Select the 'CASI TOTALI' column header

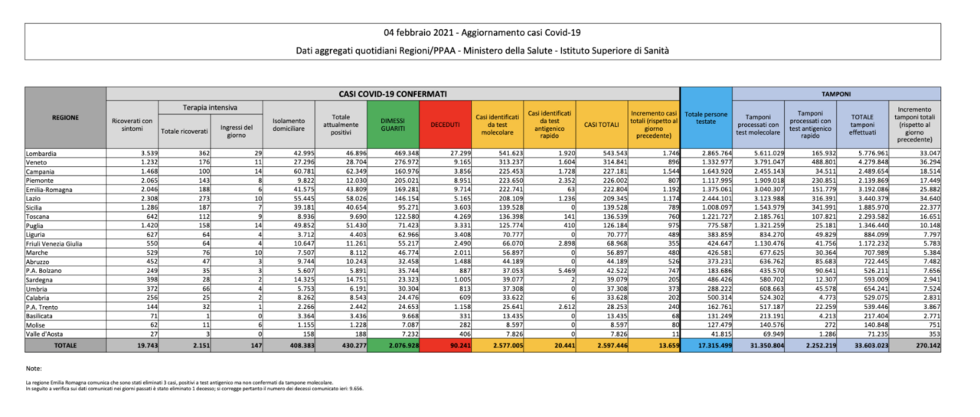click(601, 123)
